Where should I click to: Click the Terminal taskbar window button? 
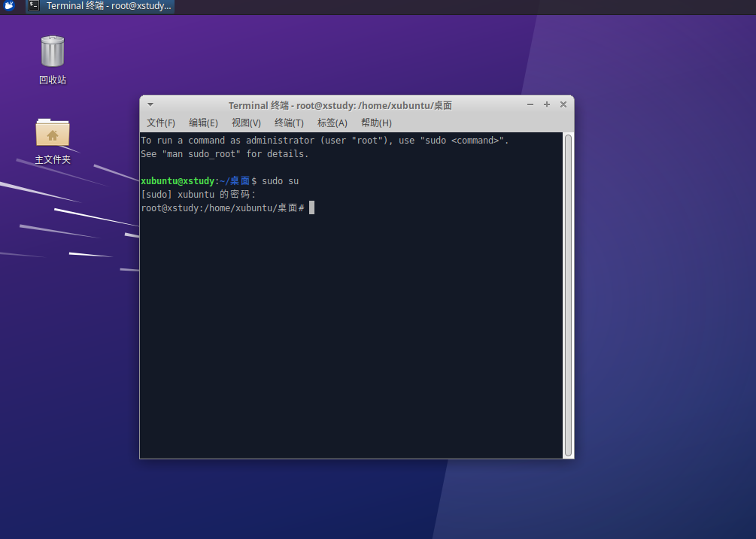100,6
